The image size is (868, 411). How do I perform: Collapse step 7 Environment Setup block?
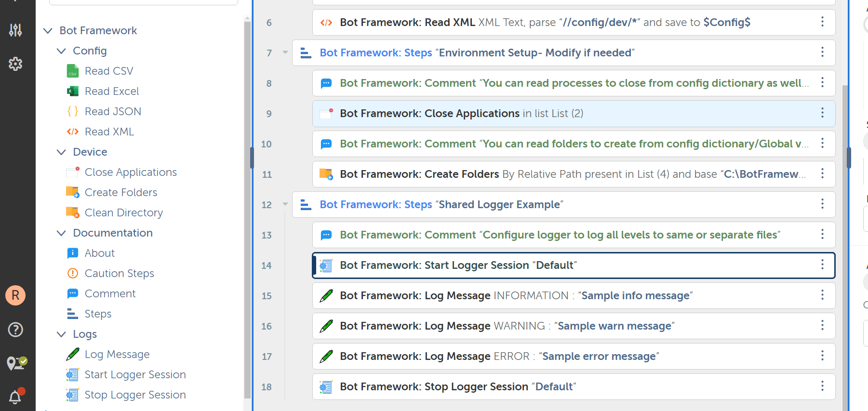click(285, 53)
